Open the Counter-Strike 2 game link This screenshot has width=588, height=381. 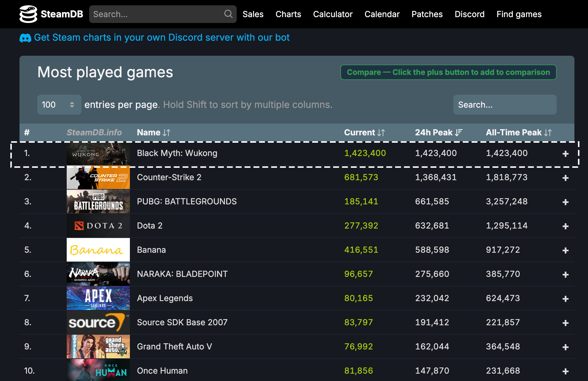coord(169,177)
